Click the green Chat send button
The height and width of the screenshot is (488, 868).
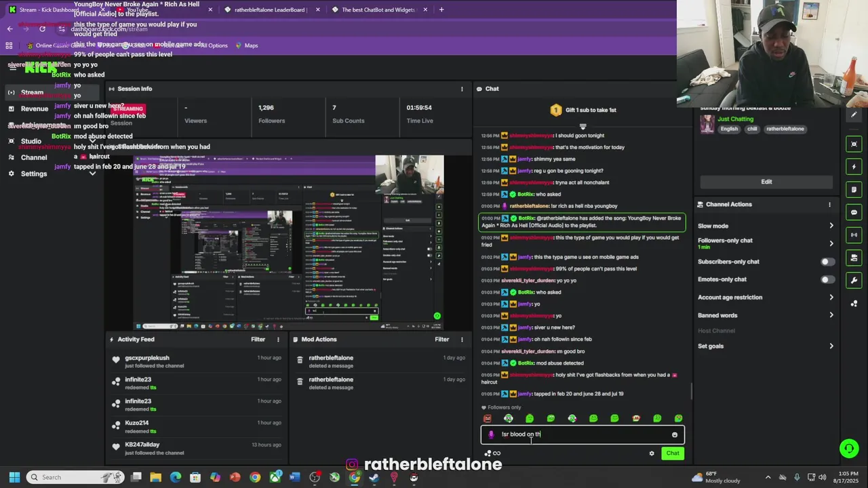click(672, 453)
